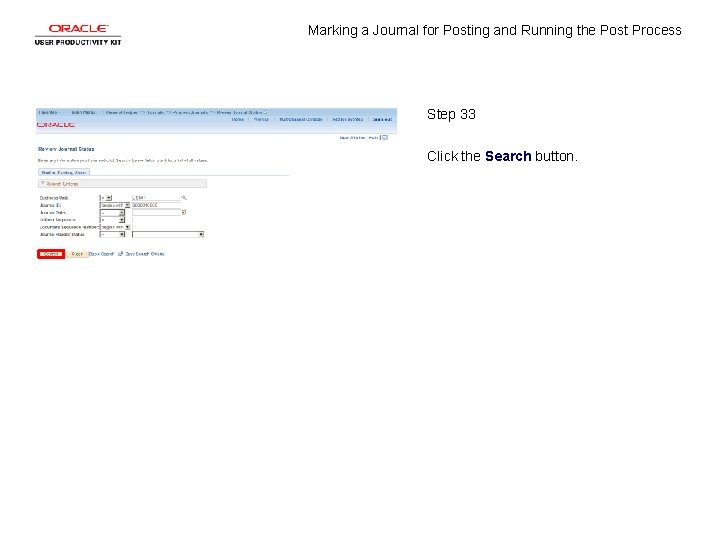720x540 pixels.
Task: Click the Sign out link
Action: 382,119
